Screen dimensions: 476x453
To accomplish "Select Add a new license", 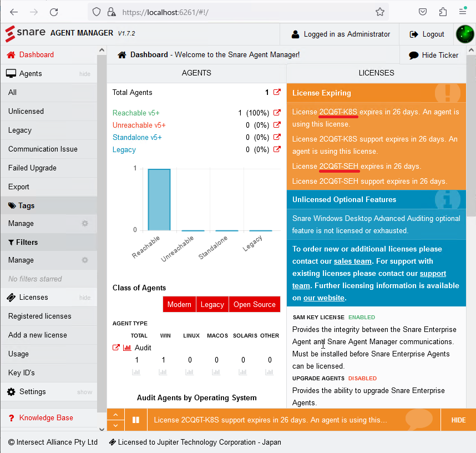I will [x=49, y=335].
